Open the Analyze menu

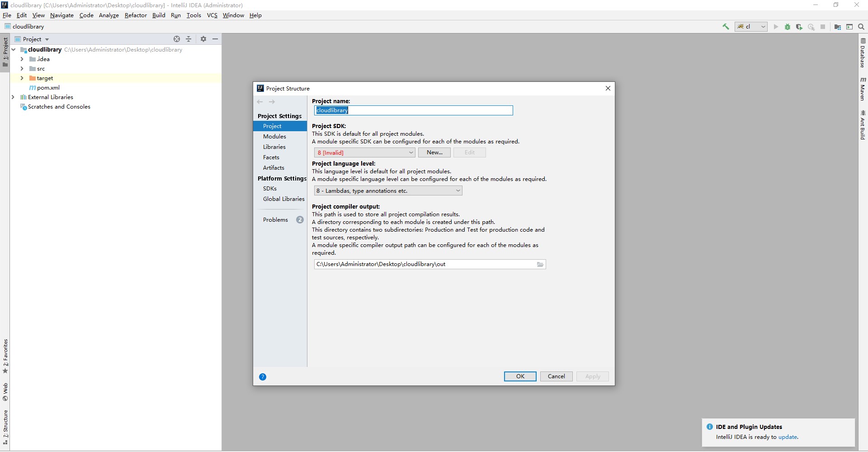[x=109, y=15]
